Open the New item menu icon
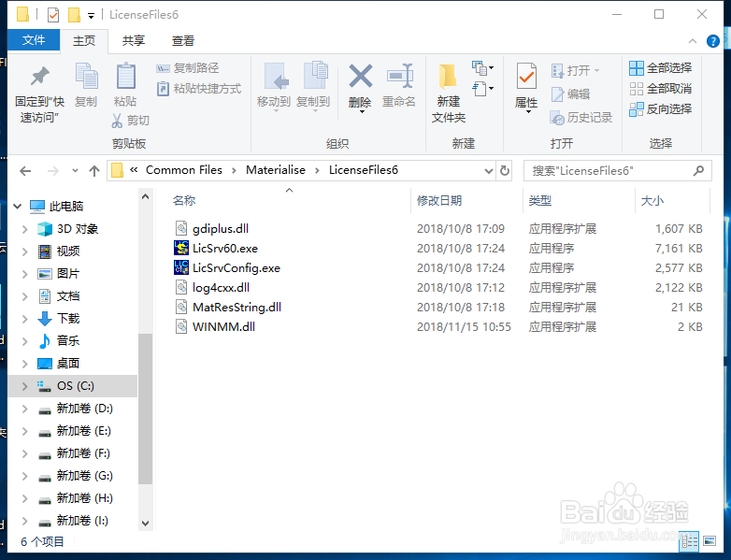731x560 pixels. 482,68
